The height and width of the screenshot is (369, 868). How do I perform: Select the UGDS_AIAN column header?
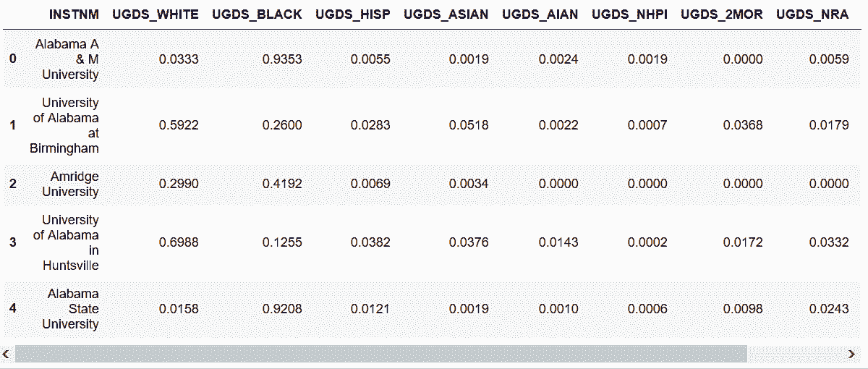[x=540, y=14]
